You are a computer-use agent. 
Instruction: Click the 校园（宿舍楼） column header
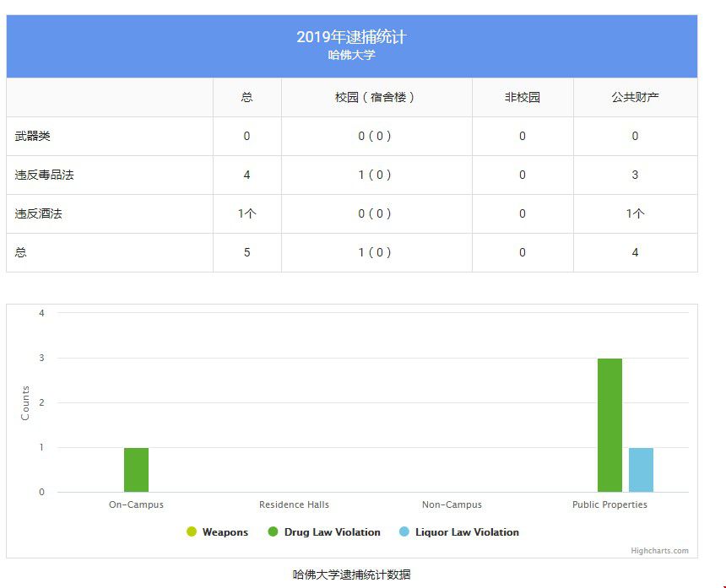(375, 97)
